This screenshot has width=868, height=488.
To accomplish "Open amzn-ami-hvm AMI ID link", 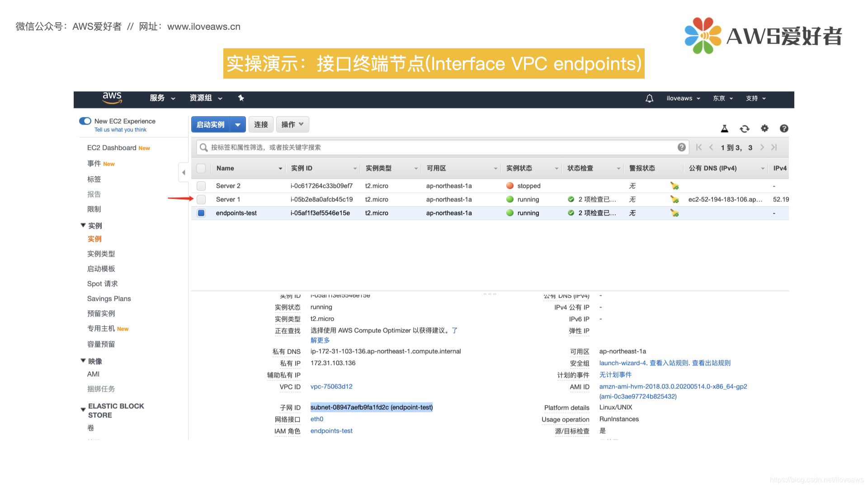I will pyautogui.click(x=673, y=391).
